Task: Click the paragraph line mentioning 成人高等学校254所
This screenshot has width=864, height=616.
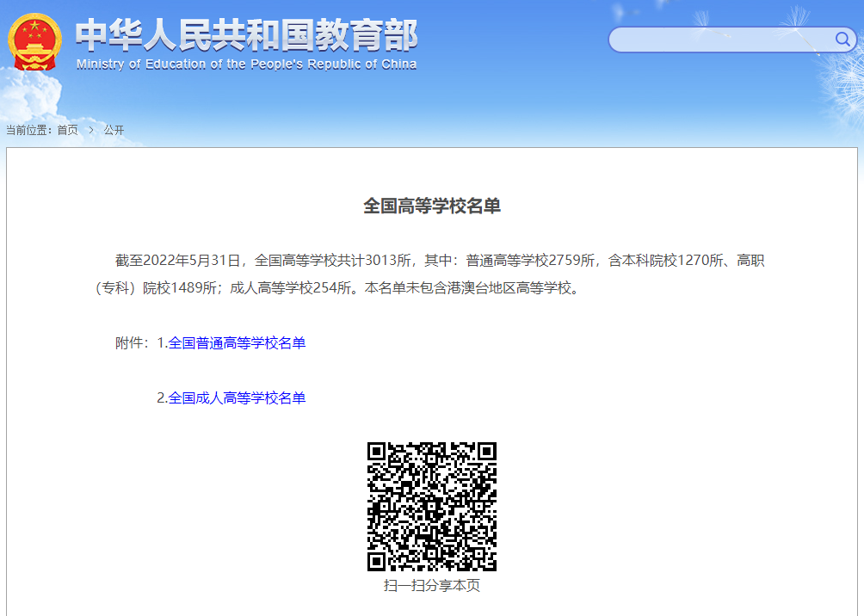Action: tap(336, 289)
